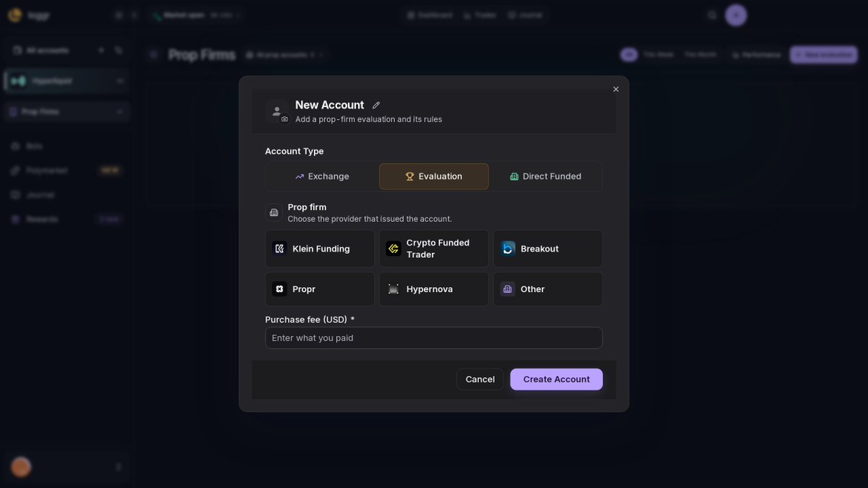This screenshot has height=488, width=868.
Task: Choose Hypernova as prop firm
Action: [x=434, y=289]
